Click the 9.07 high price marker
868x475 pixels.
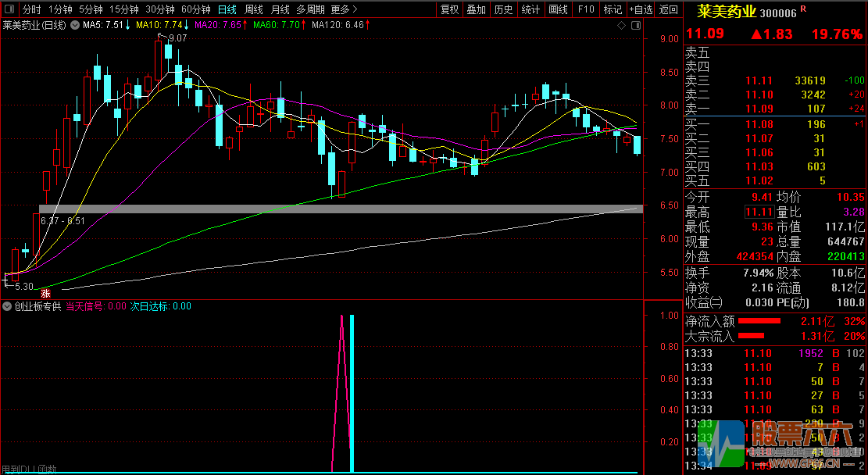pos(177,37)
